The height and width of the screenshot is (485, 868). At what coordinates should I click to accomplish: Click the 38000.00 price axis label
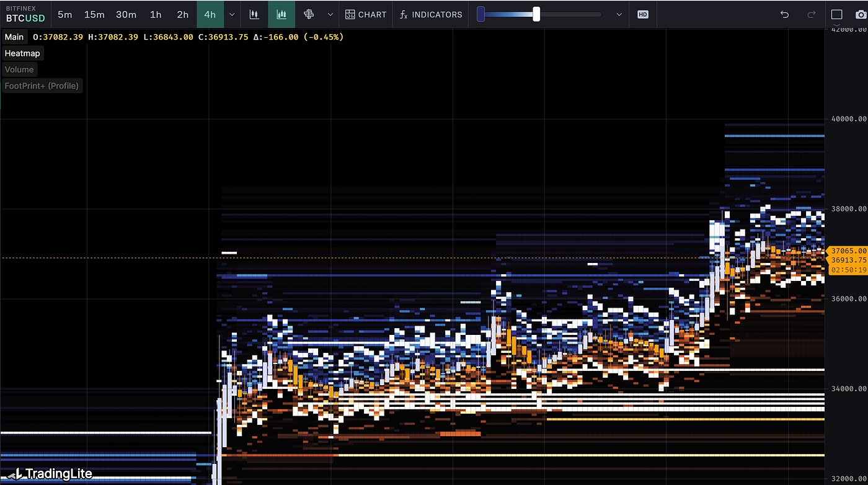tap(849, 209)
